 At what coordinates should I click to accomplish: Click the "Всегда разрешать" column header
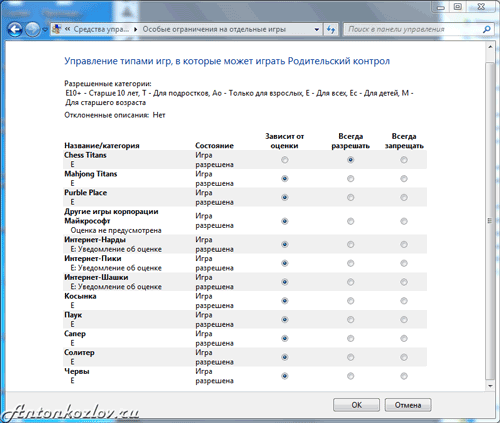click(350, 141)
